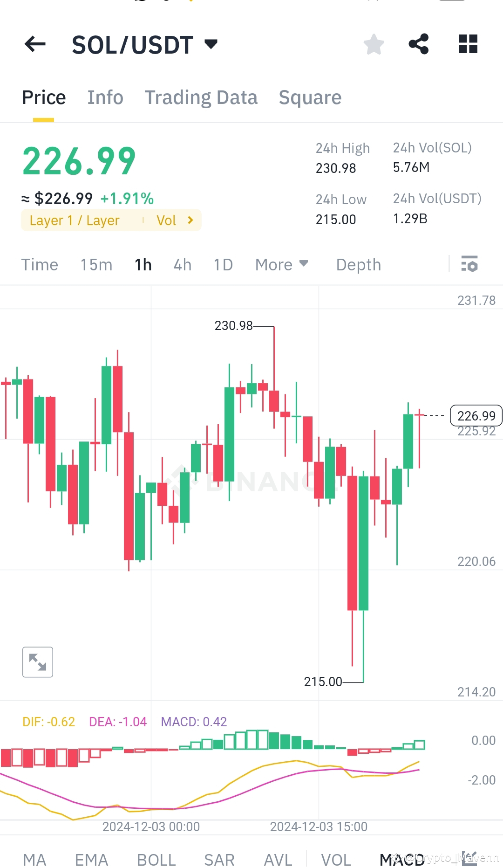Open the Vol ranking chevron in tag bar
503x868 pixels.
[190, 220]
